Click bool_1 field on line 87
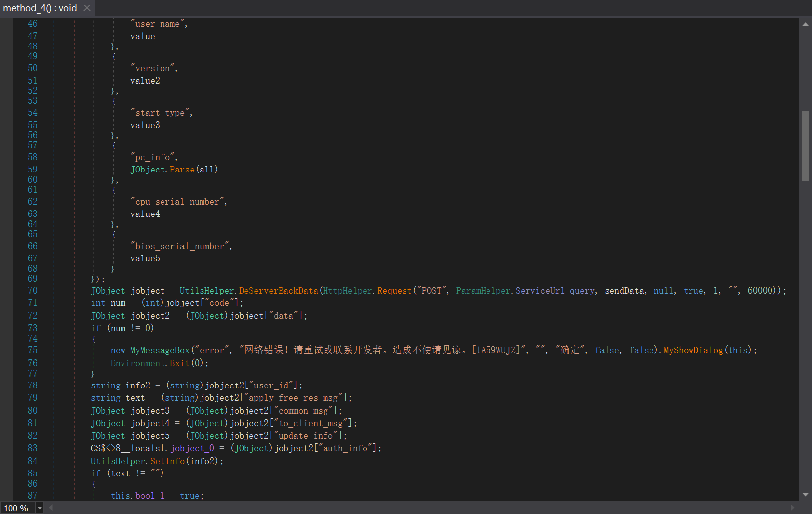This screenshot has width=812, height=514. pos(150,496)
